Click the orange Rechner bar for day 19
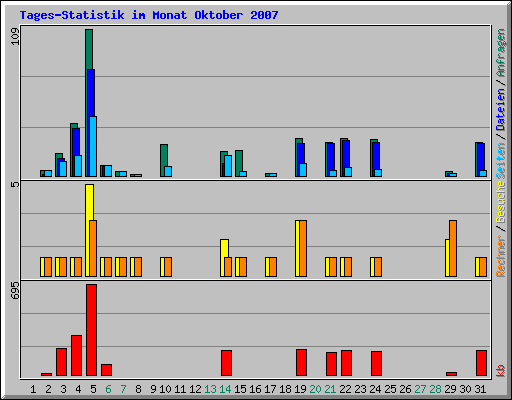Screen dimensions: 512x400 tap(303, 248)
